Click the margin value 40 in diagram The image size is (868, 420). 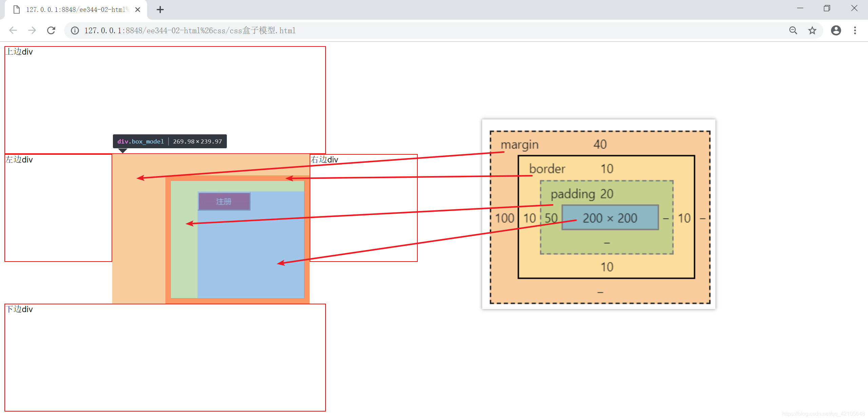[x=600, y=145]
